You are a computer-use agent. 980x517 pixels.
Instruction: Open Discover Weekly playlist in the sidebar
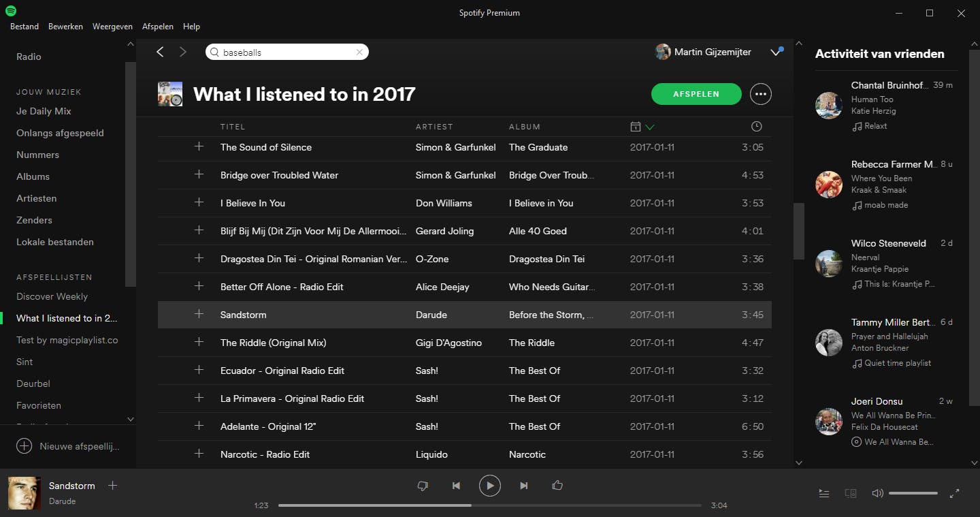pyautogui.click(x=52, y=296)
